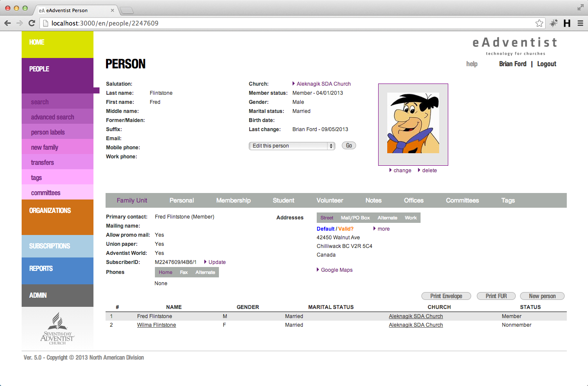Image resolution: width=588 pixels, height=386 pixels.
Task: Click the browser forward arrow
Action: [19, 23]
